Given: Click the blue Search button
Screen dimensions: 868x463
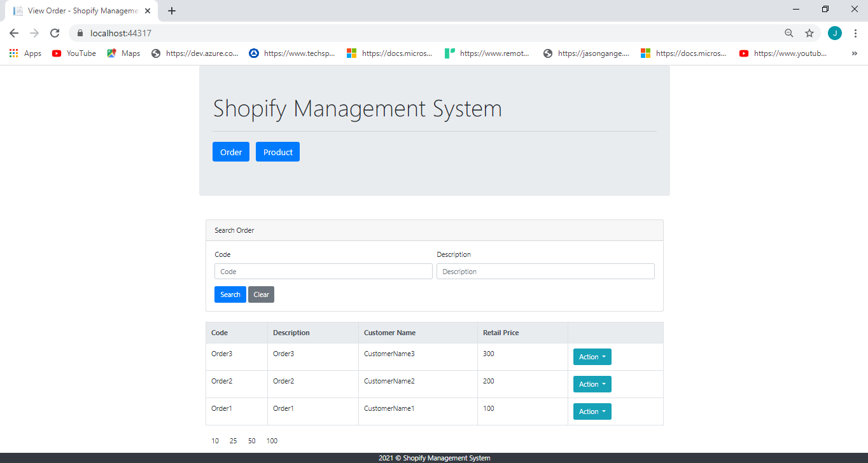Looking at the screenshot, I should (x=230, y=294).
